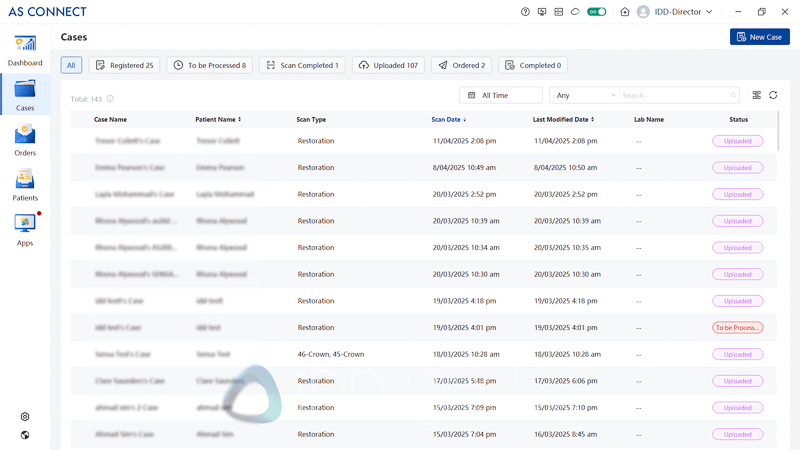
Task: Show cases under To be Processed 8
Action: click(x=209, y=65)
